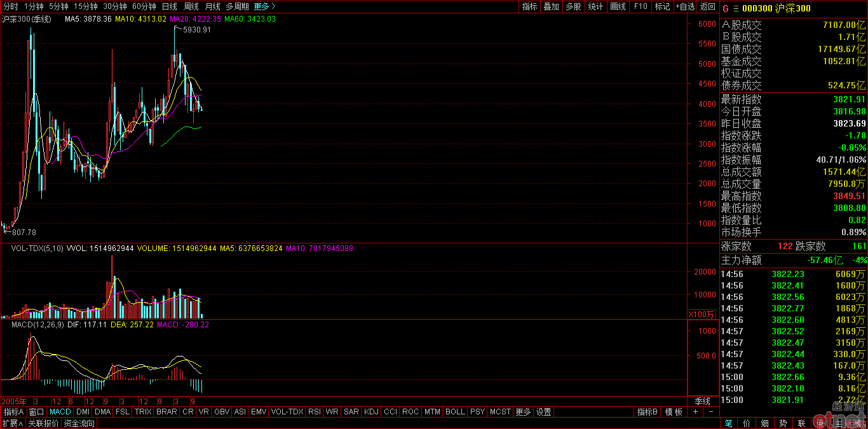The image size is (868, 429).
Task: Select the CCI indicator tab
Action: coord(390,412)
